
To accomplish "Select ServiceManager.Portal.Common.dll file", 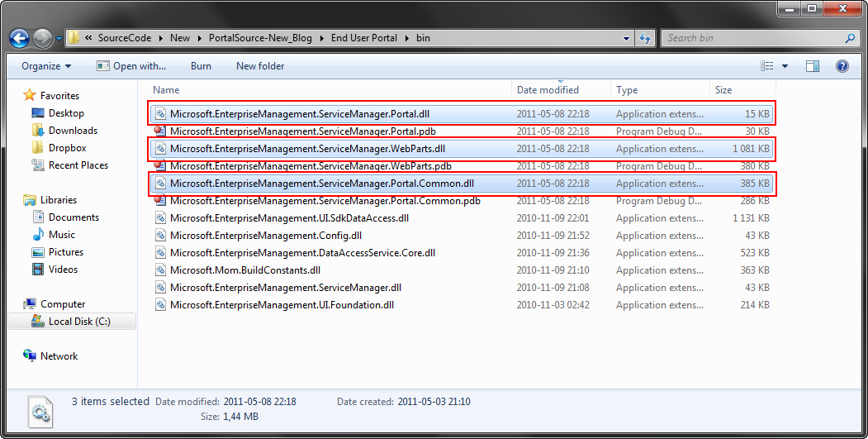I will (462, 184).
